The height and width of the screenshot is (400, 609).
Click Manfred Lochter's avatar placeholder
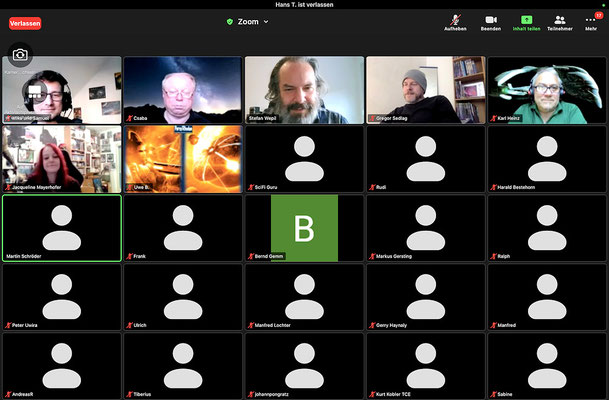[304, 297]
